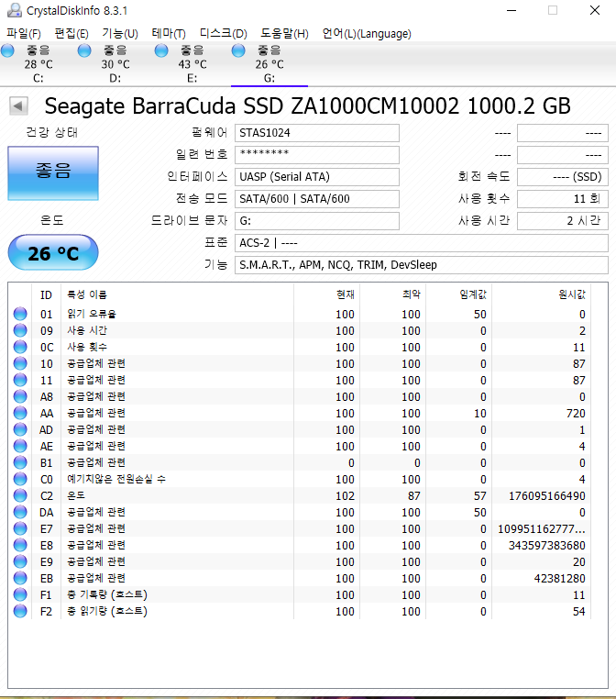Click the 임계값 column header
The image size is (616, 699).
pyautogui.click(x=458, y=294)
